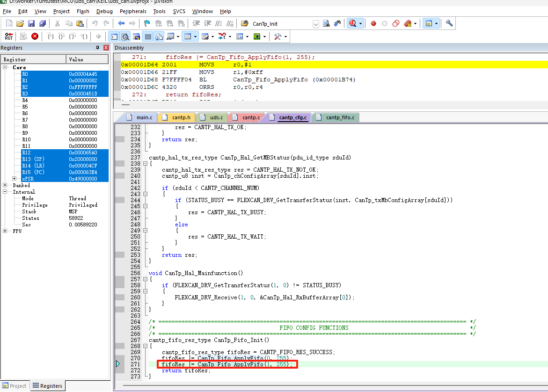Image resolution: width=548 pixels, height=392 pixels.
Task: Click the Step Out braces icon
Action: (73, 36)
